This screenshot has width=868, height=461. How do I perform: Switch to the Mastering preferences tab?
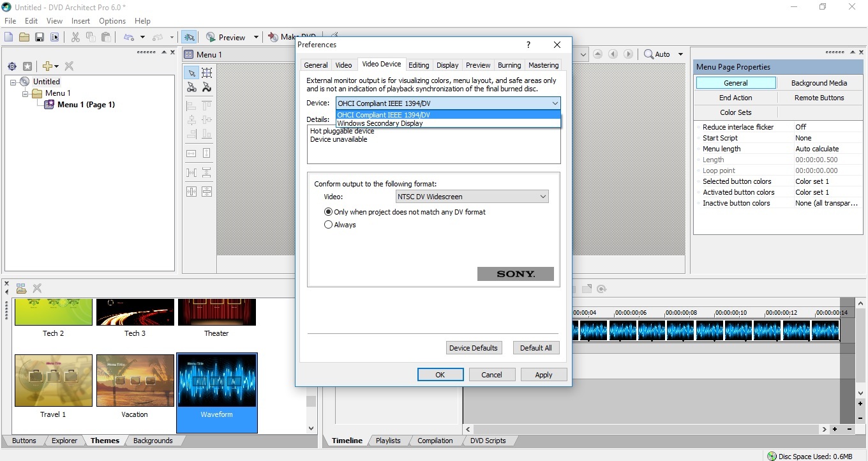coord(544,65)
